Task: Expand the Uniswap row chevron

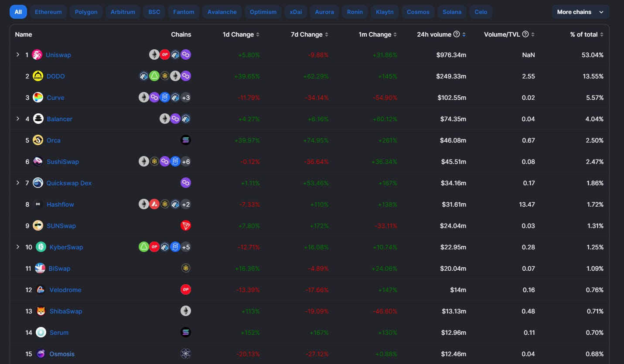Action: coord(18,54)
